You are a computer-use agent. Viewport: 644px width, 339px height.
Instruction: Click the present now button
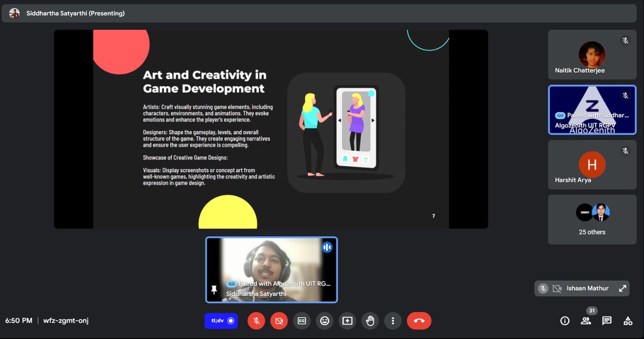347,321
